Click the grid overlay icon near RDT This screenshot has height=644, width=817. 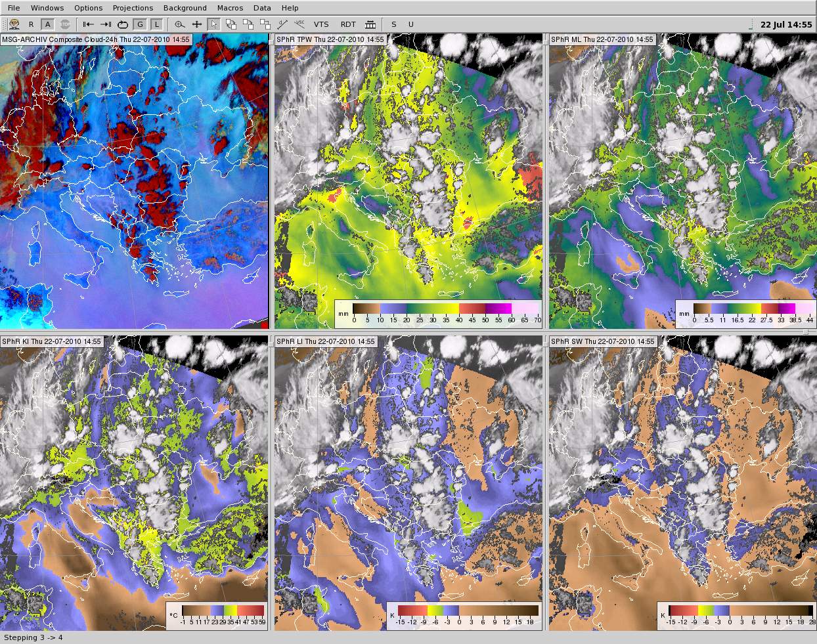[x=371, y=24]
